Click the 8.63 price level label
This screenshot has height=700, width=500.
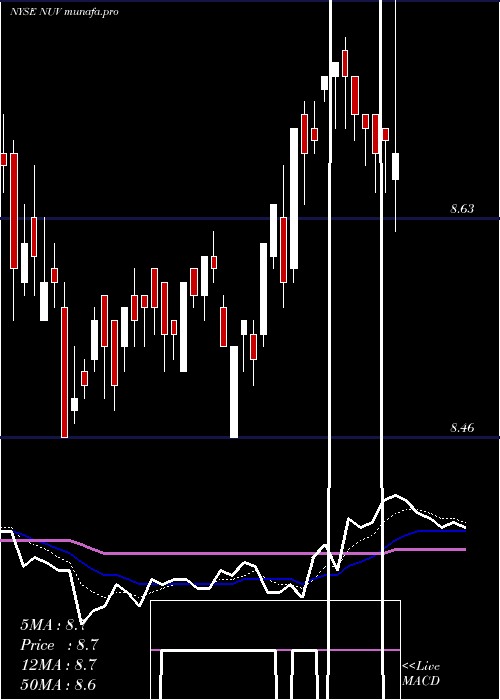pos(462,208)
